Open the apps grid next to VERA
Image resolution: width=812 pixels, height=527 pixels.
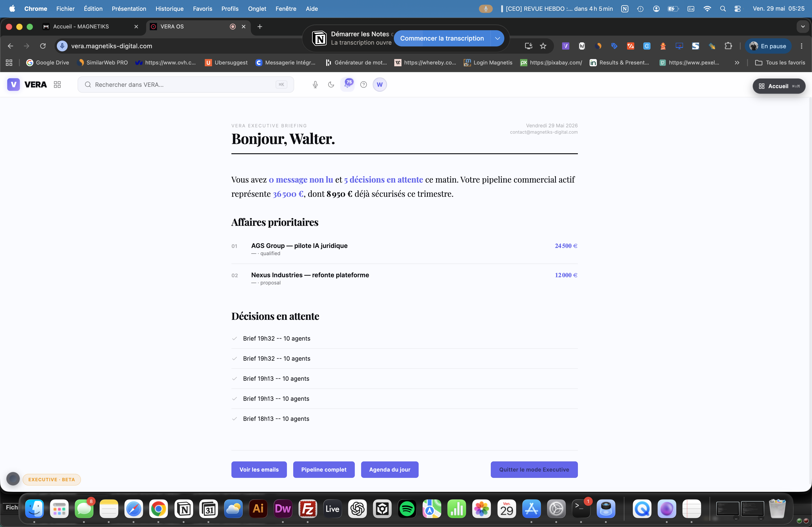57,85
